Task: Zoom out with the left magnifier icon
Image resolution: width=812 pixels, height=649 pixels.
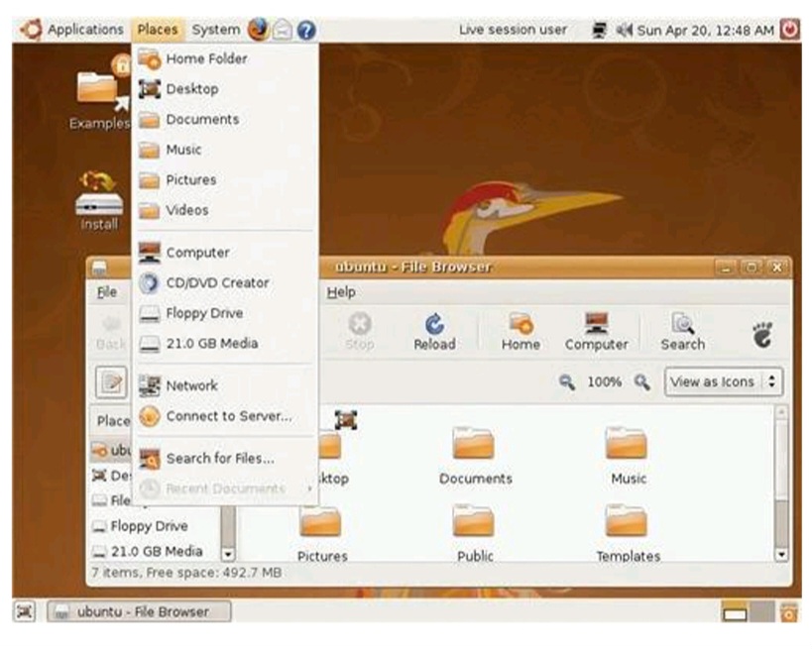Action: pos(566,381)
